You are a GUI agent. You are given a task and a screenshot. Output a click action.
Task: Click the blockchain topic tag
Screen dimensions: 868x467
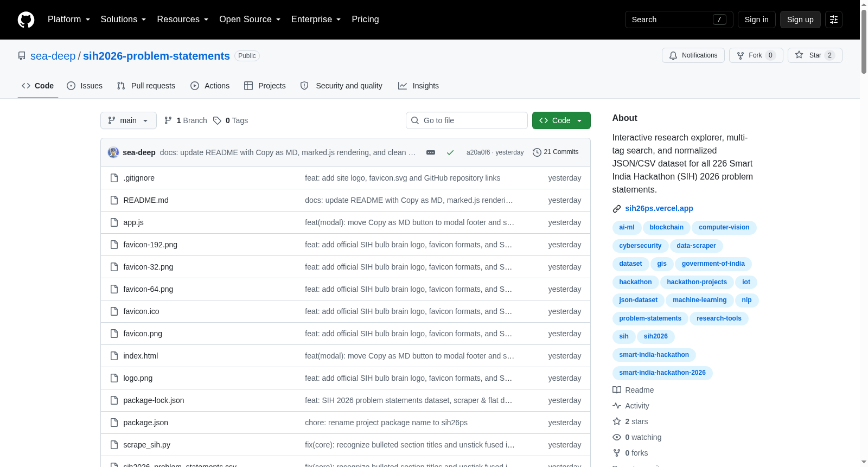pyautogui.click(x=666, y=228)
